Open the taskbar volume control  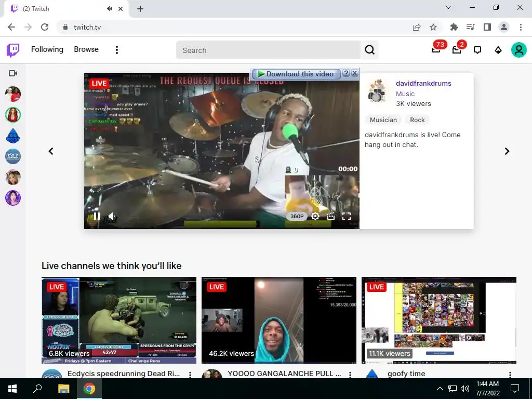pos(465,389)
